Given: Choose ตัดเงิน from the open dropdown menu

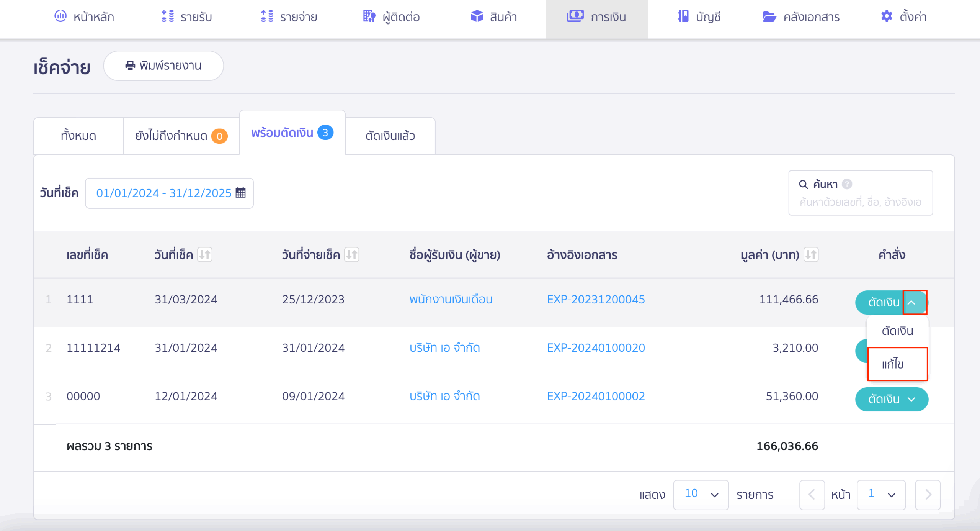Looking at the screenshot, I should tap(897, 331).
